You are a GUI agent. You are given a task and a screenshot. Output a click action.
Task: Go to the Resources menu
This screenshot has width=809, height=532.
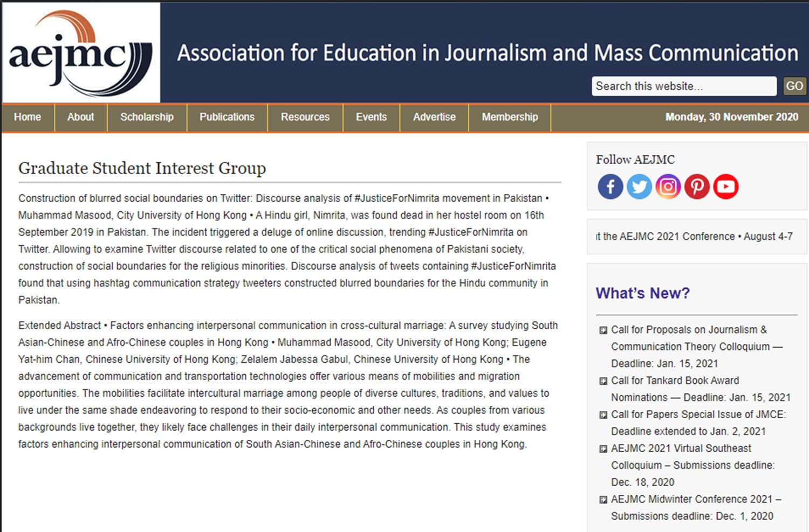click(305, 117)
